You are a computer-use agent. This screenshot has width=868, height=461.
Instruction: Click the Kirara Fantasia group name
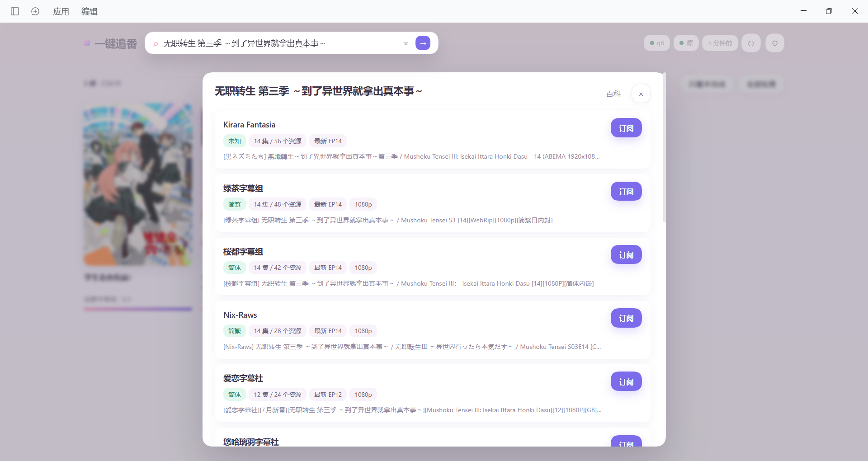point(249,125)
